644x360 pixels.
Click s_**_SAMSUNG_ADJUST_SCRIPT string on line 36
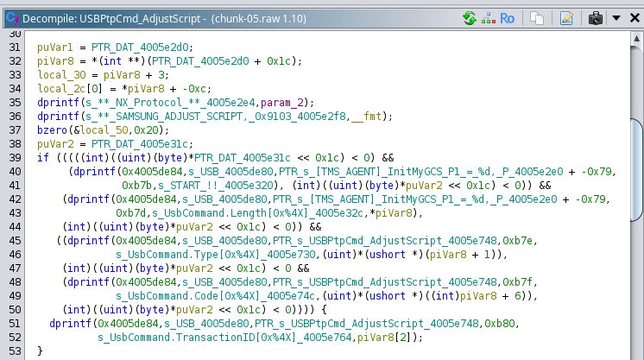pyautogui.click(x=216, y=117)
